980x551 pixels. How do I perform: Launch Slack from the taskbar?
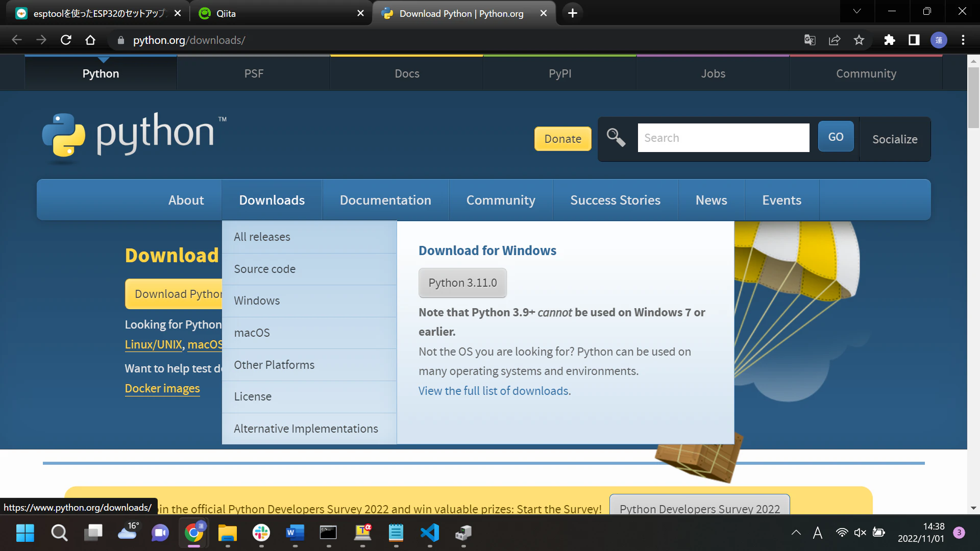[x=261, y=533]
